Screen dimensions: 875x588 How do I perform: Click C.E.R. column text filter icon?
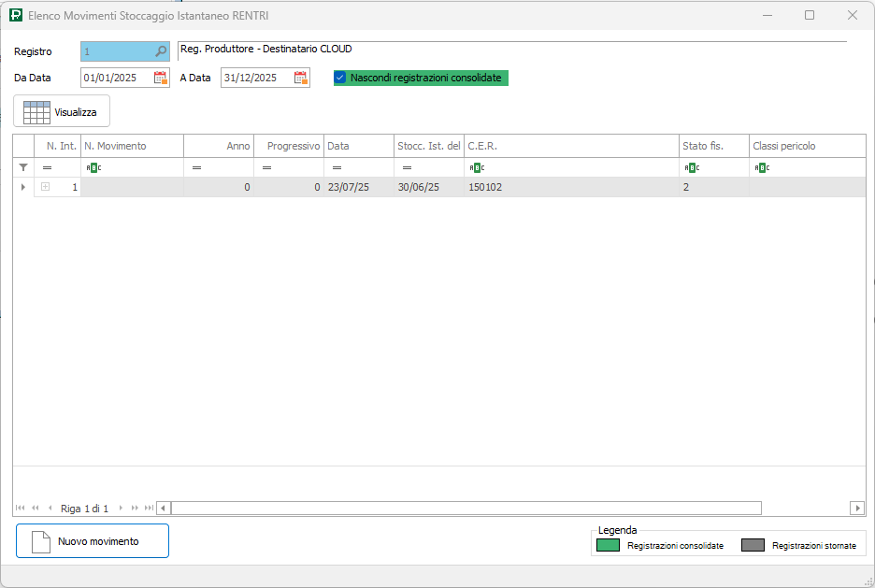pyautogui.click(x=476, y=167)
